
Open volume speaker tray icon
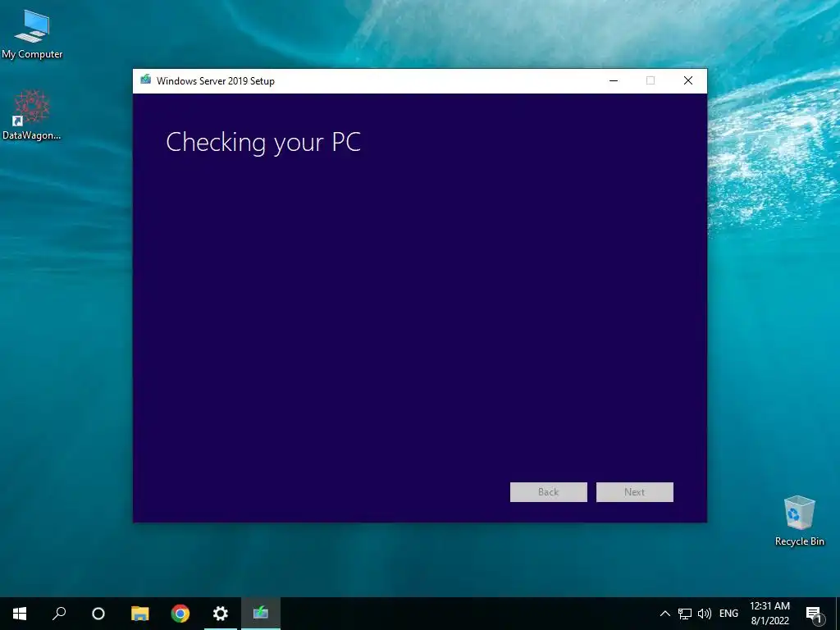705,614
